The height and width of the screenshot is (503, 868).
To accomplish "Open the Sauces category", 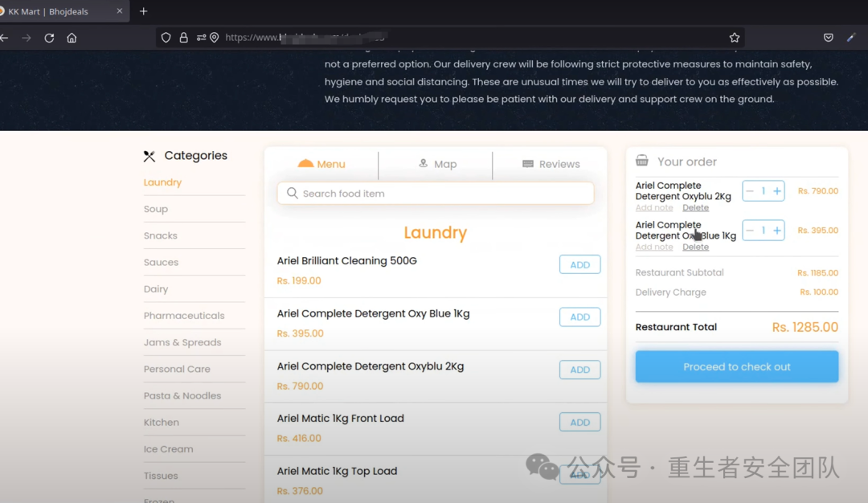I will 161,262.
